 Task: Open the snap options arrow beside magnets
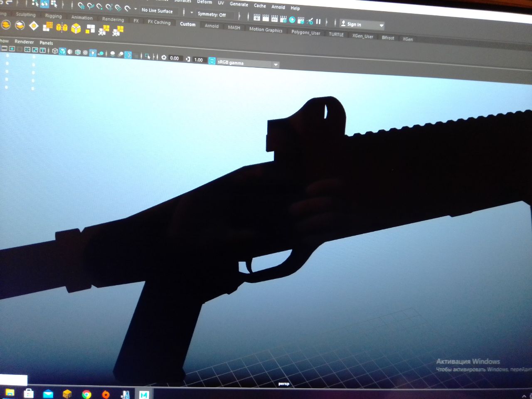(x=135, y=9)
